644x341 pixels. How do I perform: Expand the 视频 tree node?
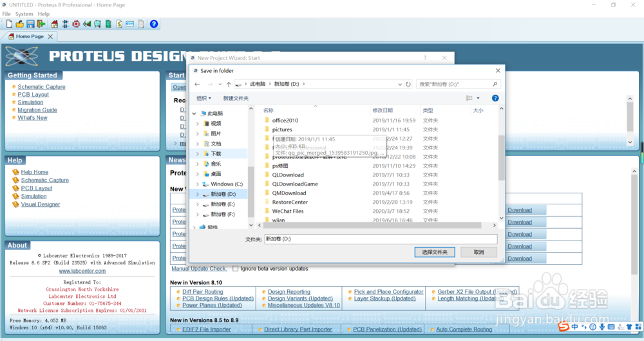click(198, 123)
